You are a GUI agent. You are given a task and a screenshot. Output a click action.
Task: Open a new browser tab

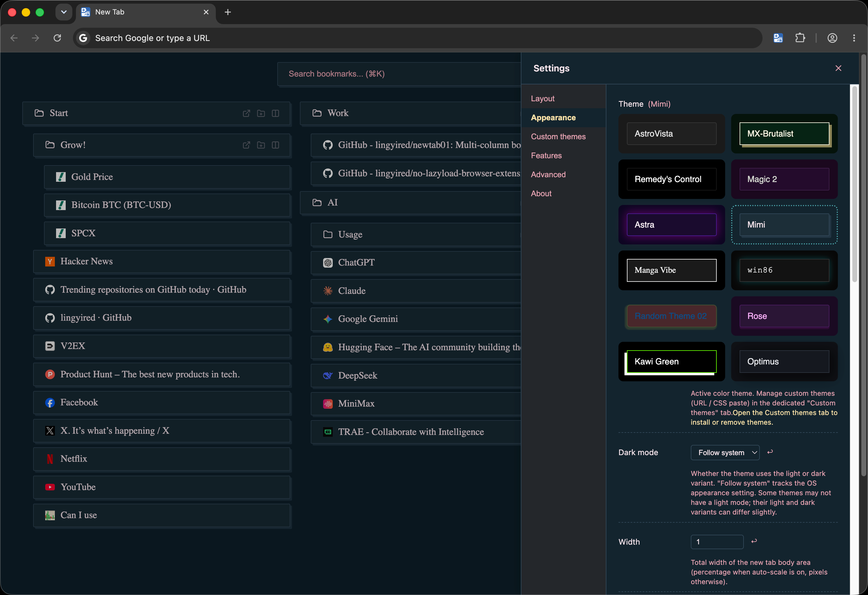[x=228, y=12]
